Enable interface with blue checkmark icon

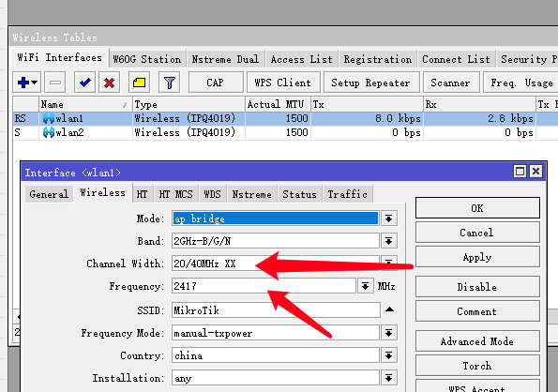[x=84, y=83]
